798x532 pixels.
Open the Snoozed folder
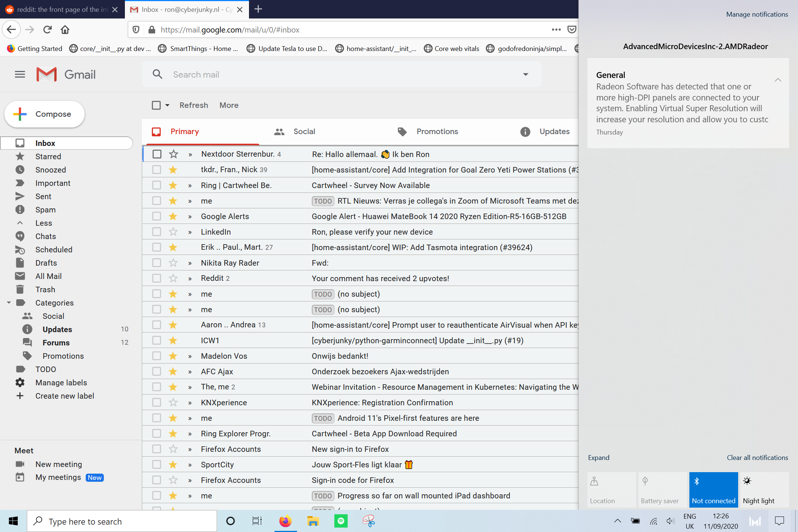(51, 170)
